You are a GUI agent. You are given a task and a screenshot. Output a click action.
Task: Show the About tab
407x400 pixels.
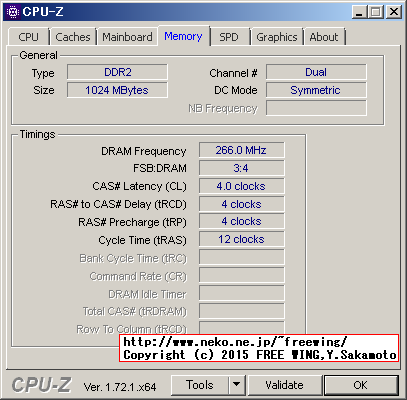324,37
